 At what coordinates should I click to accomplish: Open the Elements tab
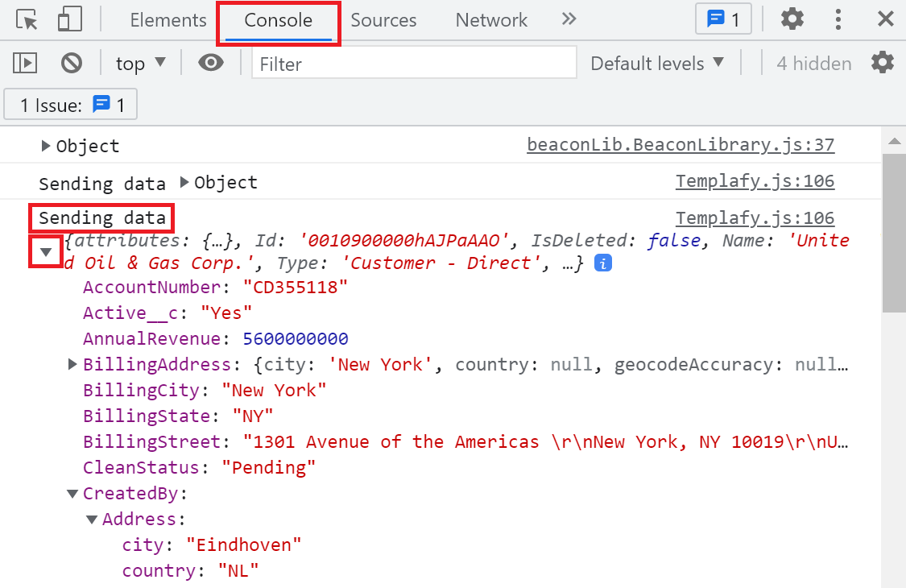coord(168,20)
